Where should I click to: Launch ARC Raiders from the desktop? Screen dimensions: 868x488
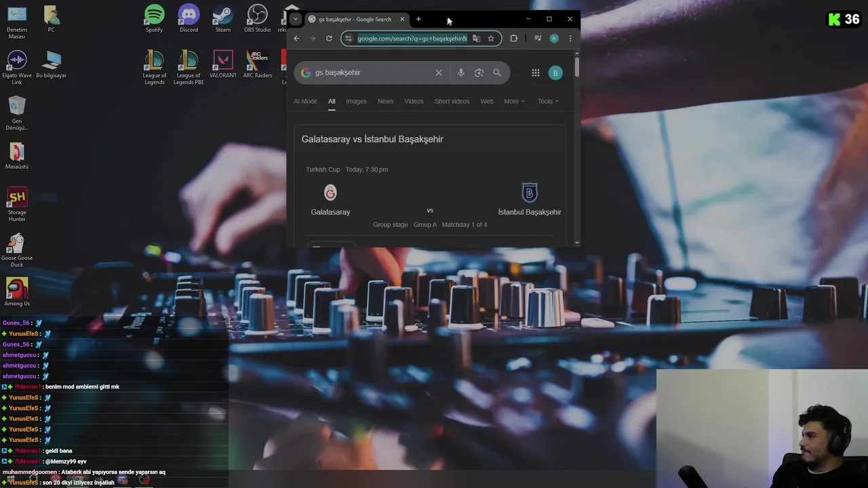click(x=257, y=64)
